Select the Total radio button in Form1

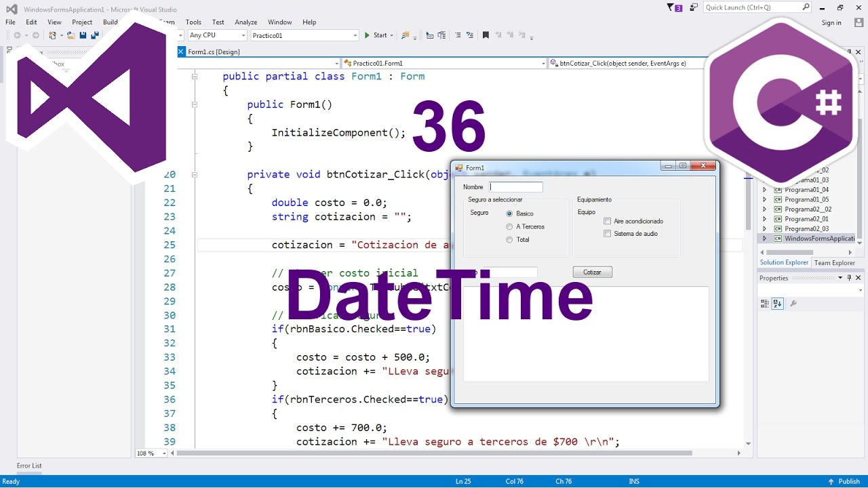pos(509,239)
